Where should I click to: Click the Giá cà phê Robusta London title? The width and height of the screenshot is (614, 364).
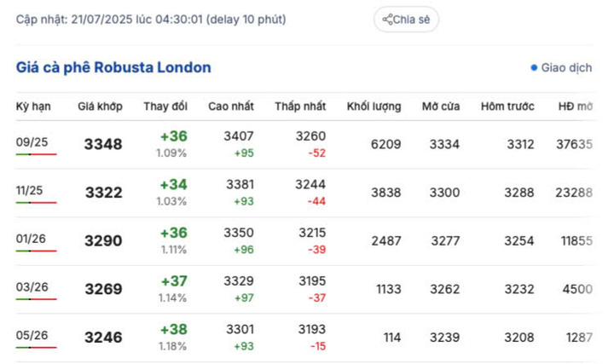[113, 67]
